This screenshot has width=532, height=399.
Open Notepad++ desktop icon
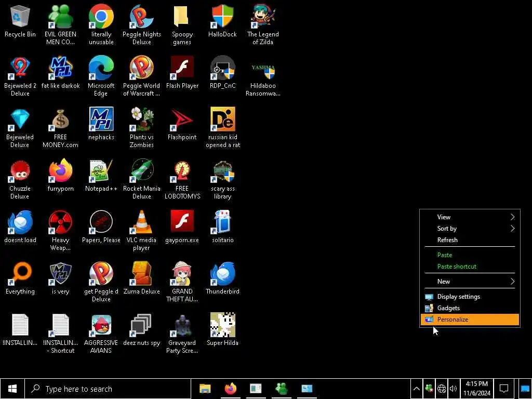coord(101,176)
